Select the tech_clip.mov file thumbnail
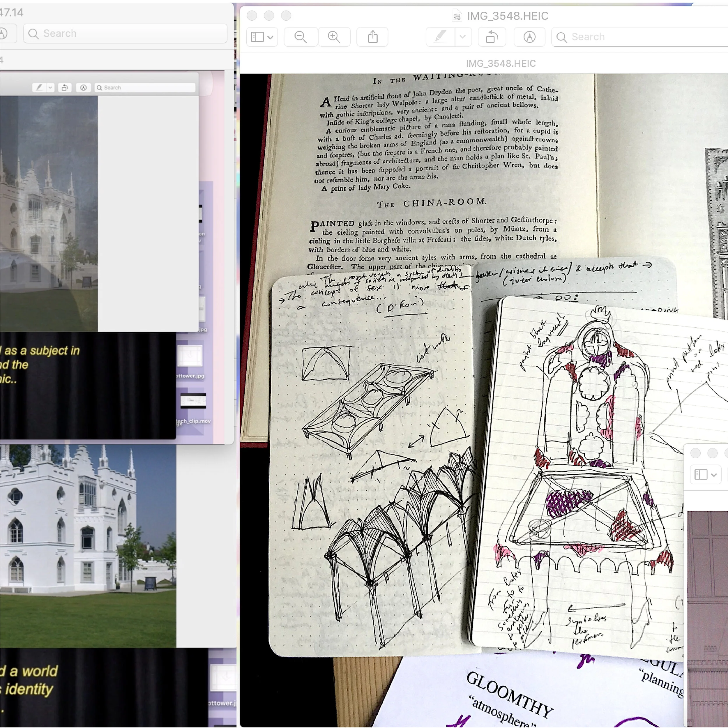Image resolution: width=728 pixels, height=728 pixels. click(193, 401)
